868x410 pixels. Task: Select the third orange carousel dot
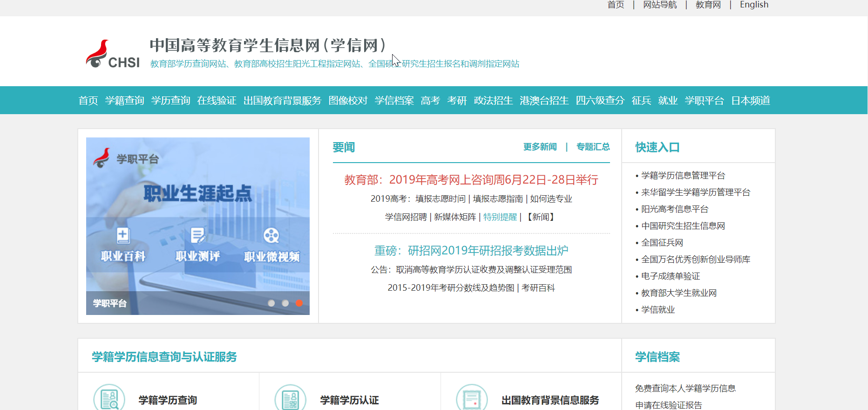pyautogui.click(x=299, y=303)
